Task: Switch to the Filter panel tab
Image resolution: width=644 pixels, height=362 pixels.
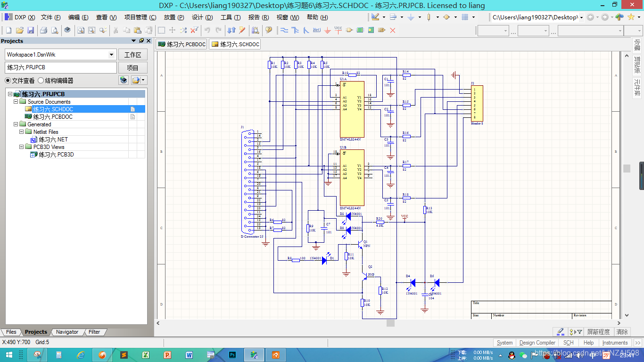Action: click(x=94, y=332)
